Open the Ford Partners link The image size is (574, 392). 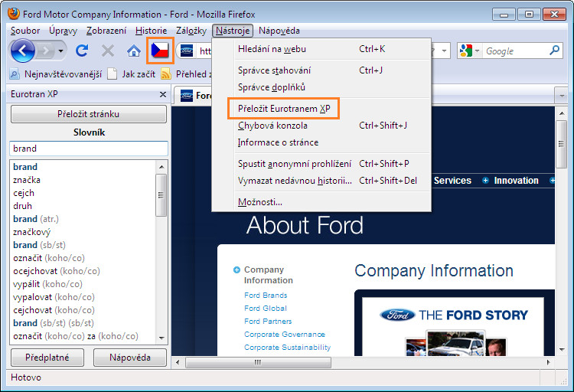(x=268, y=322)
